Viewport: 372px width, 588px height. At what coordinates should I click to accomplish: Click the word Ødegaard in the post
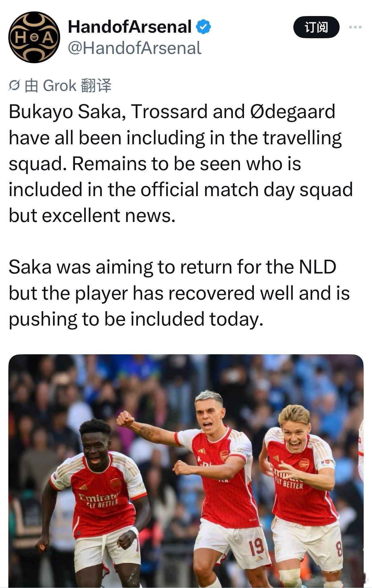tap(291, 112)
